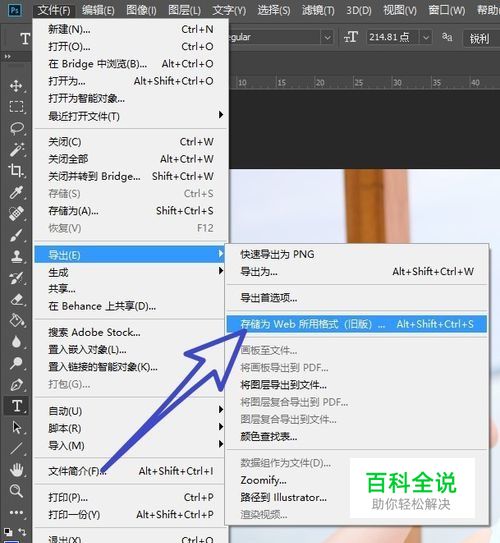Select the History Brush tool
The image size is (500, 543).
click(16, 278)
